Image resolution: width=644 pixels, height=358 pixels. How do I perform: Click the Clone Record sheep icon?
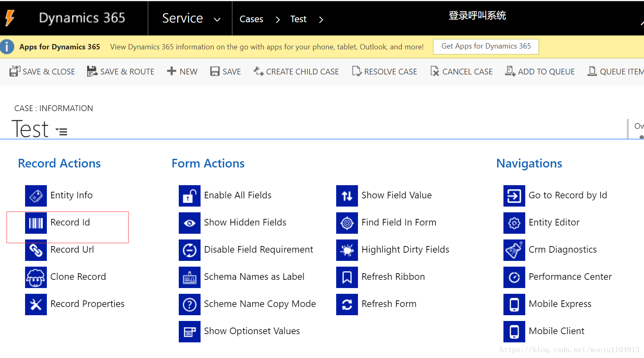[x=36, y=277]
